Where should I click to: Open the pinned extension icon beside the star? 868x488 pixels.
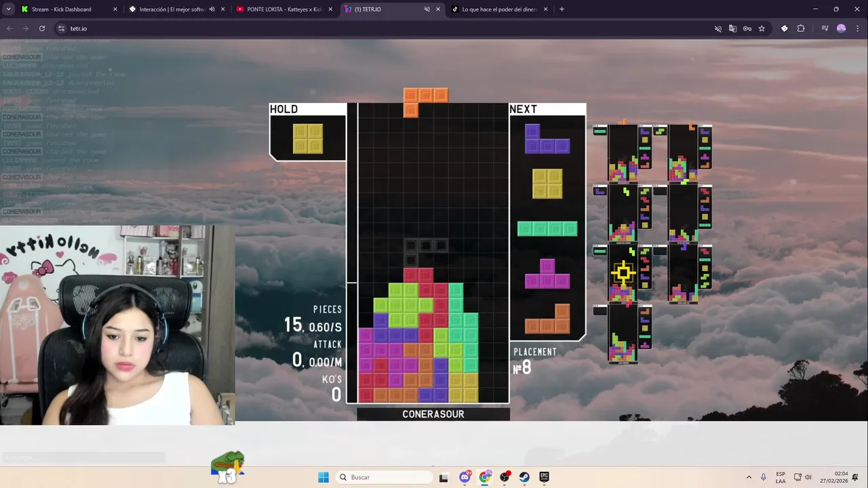coord(785,28)
